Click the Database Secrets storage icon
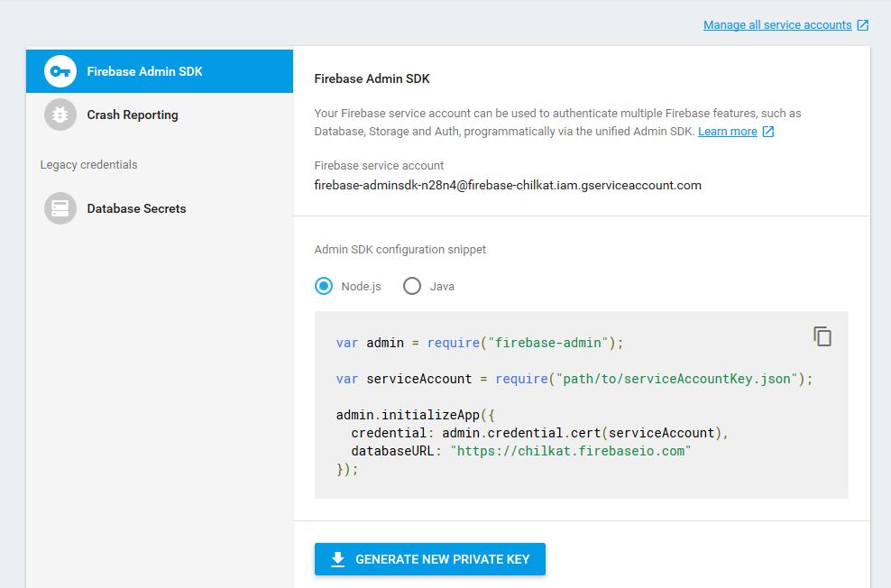This screenshot has width=891, height=588. click(x=60, y=208)
